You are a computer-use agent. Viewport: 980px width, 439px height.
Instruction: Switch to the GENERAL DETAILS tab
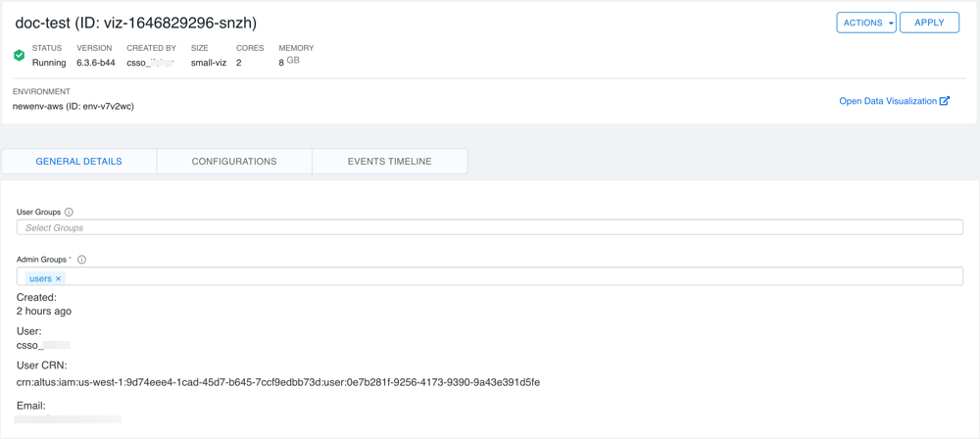[78, 162]
